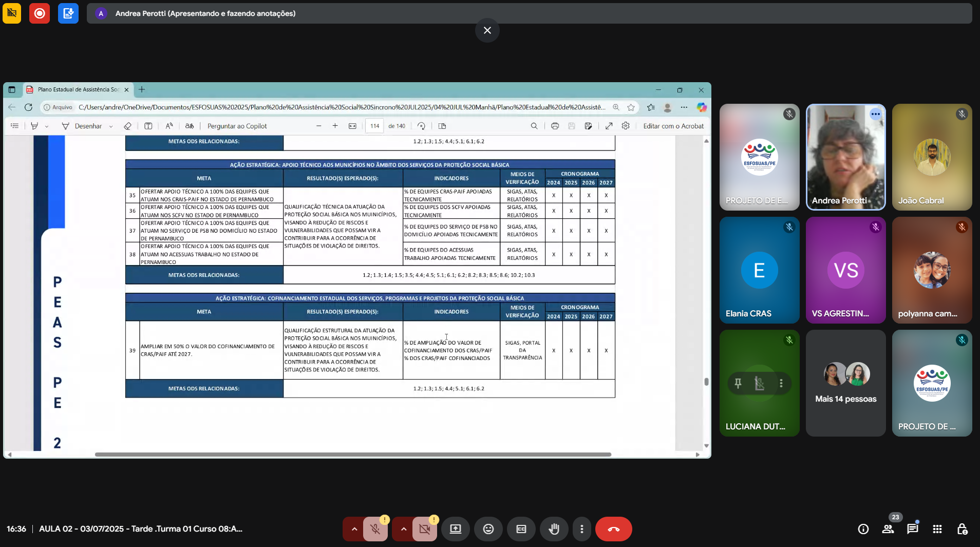Screen dimensions: 980x547
Task: Click the red leave call button
Action: pyautogui.click(x=613, y=529)
